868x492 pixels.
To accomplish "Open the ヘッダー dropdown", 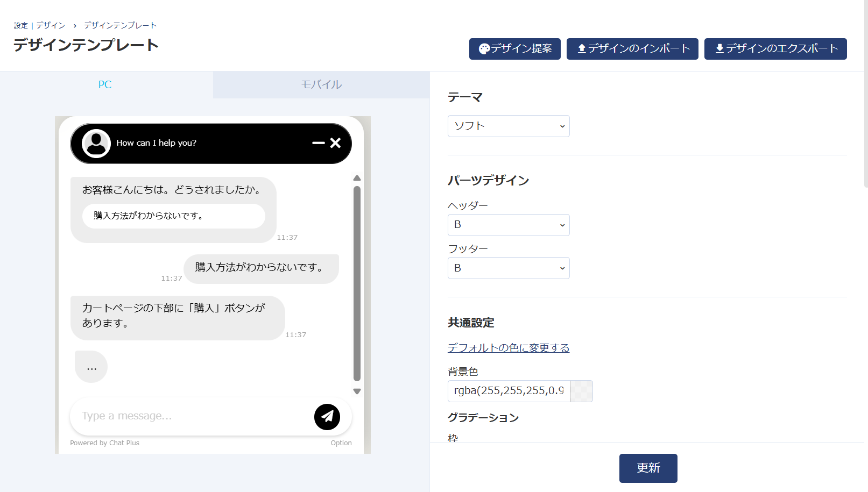I will pos(509,225).
